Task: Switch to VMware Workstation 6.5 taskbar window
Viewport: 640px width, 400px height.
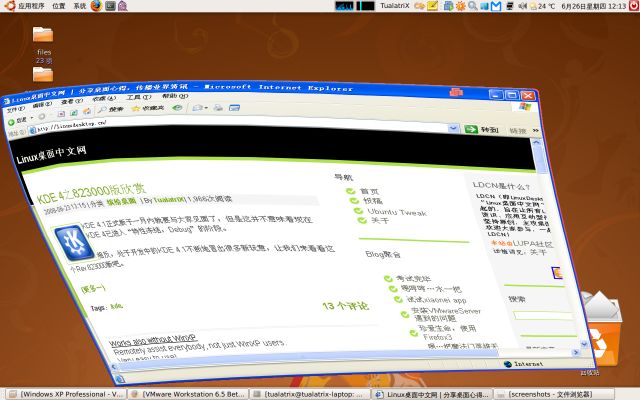Action: click(187, 394)
